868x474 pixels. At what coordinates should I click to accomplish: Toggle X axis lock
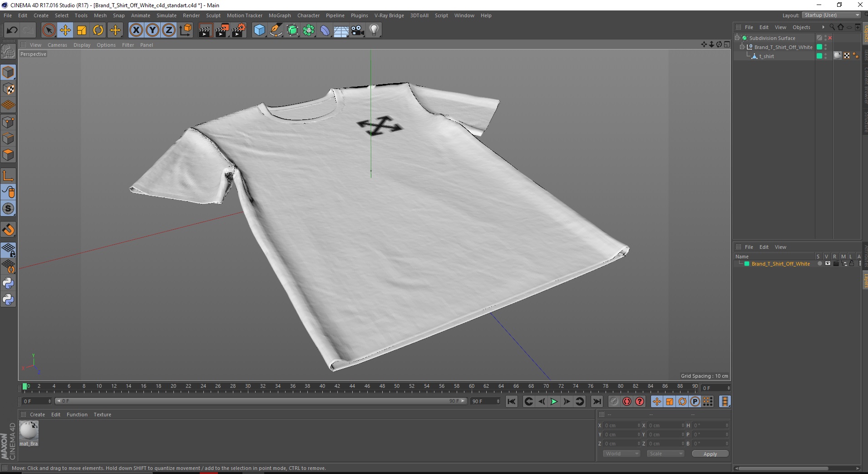[x=136, y=30]
